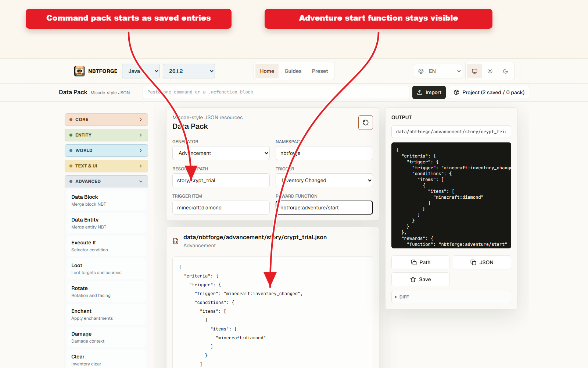Click the upload icon in Import button
Viewport: 588px width, 368px height.
pyautogui.click(x=420, y=92)
